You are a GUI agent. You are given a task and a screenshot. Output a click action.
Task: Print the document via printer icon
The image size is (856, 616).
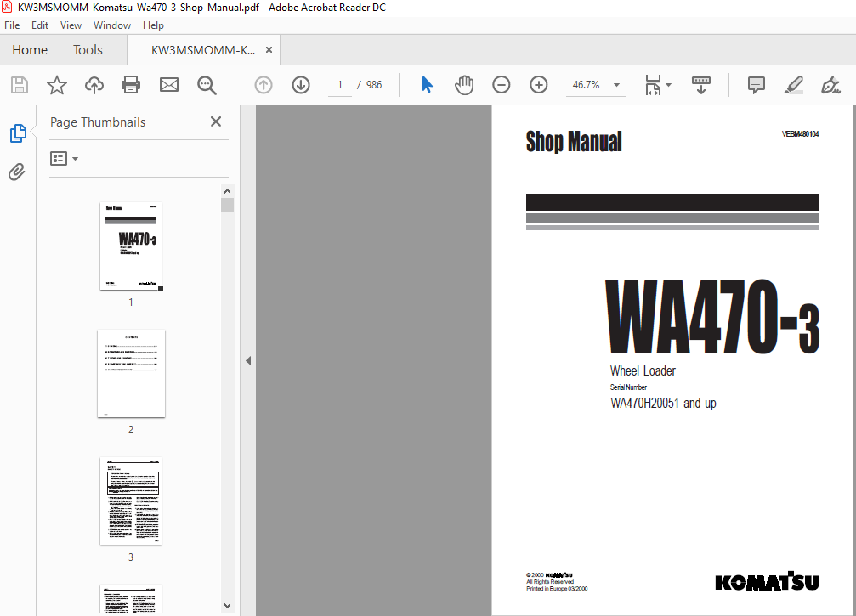pos(131,85)
